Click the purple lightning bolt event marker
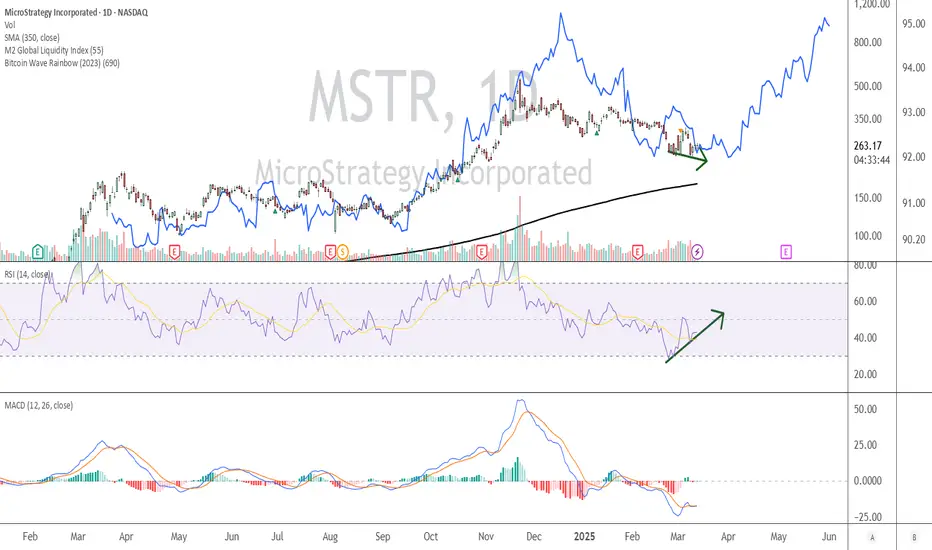This screenshot has width=932, height=550. pos(697,252)
